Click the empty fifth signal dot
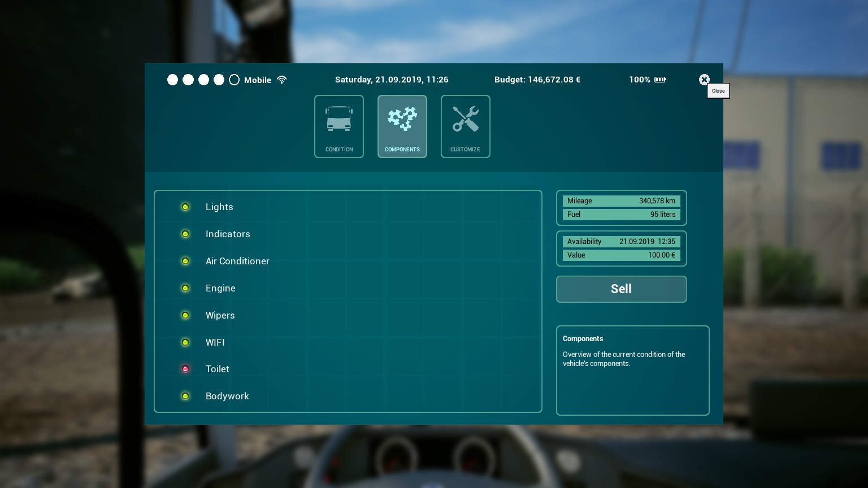 click(235, 80)
